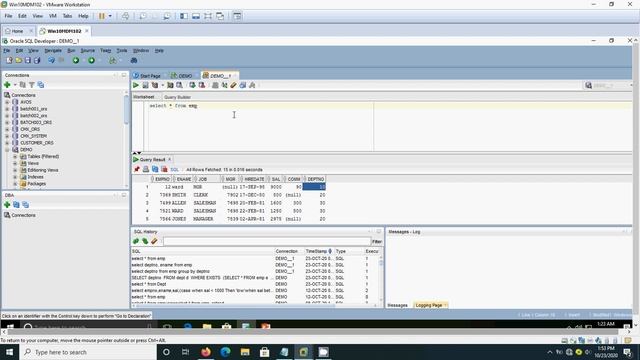640x360 pixels.
Task: Click the green Back navigation arrow
Action: pyautogui.click(x=76, y=60)
